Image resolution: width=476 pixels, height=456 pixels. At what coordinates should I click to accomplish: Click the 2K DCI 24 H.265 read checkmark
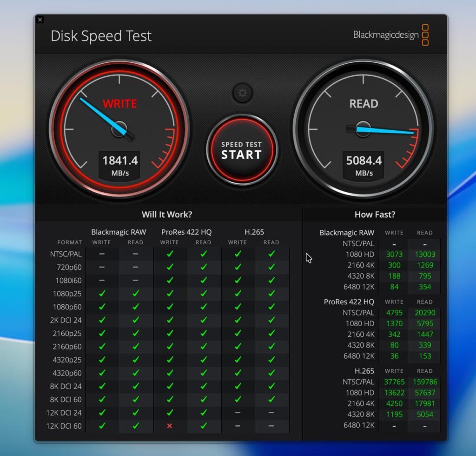coord(271,320)
